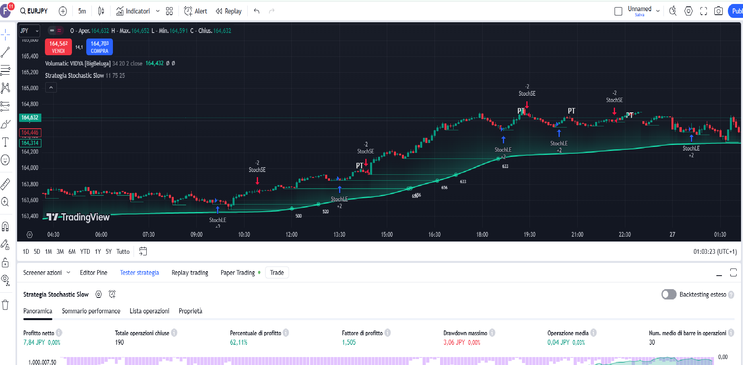
Task: Take a chart snapshot with camera icon
Action: (719, 11)
